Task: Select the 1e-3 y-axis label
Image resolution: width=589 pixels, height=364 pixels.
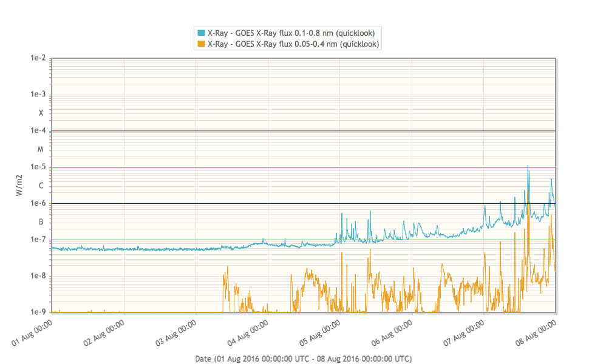Action: point(38,94)
